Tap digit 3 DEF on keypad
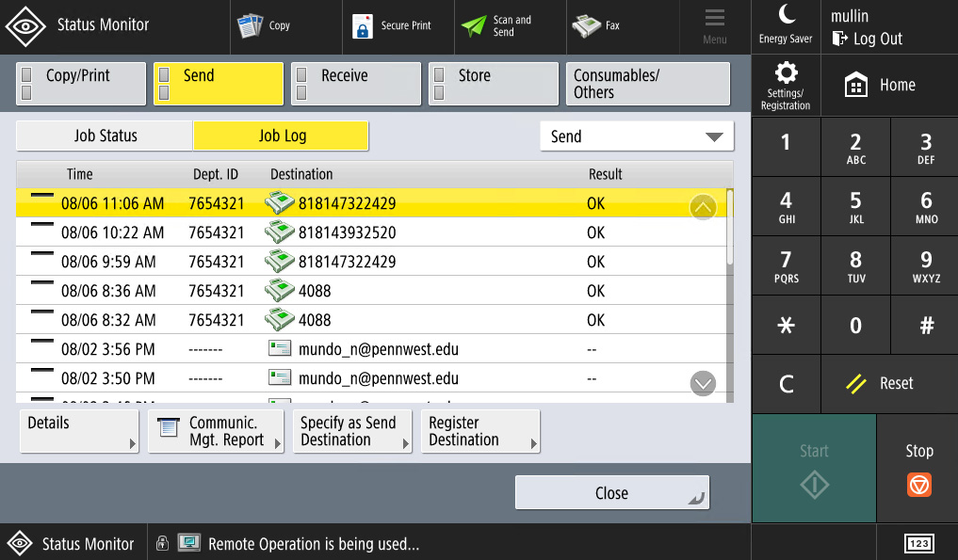The image size is (958, 560). pyautogui.click(x=926, y=147)
